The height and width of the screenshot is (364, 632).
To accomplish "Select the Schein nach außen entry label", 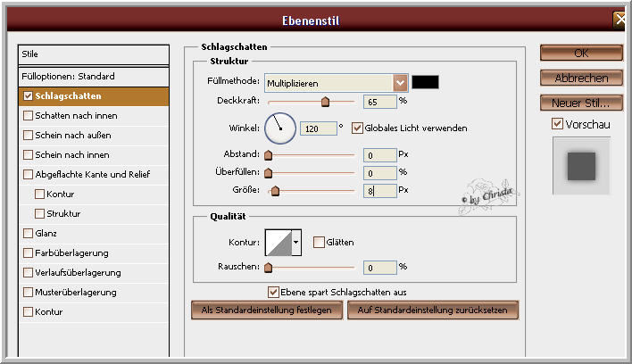I will point(73,135).
